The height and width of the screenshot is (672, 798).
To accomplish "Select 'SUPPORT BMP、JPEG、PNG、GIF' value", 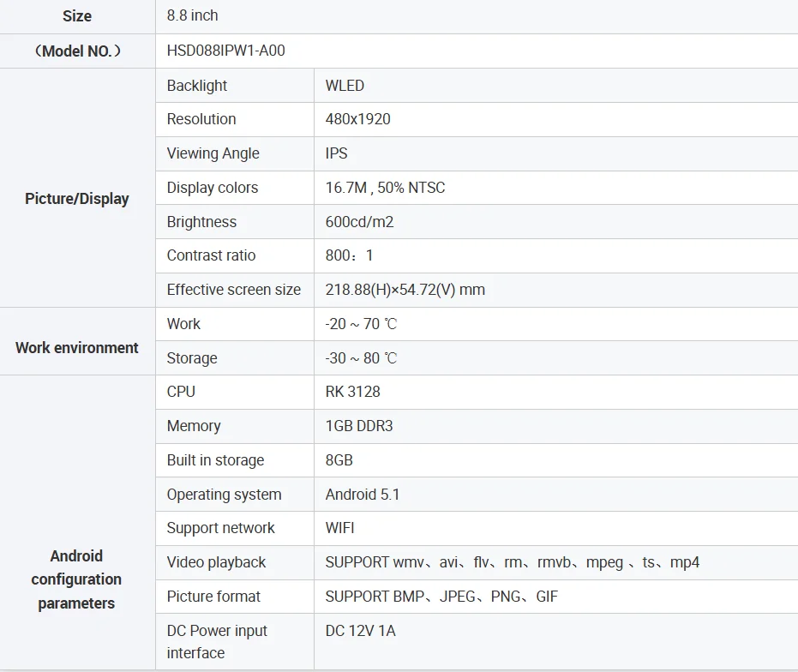I will (441, 597).
